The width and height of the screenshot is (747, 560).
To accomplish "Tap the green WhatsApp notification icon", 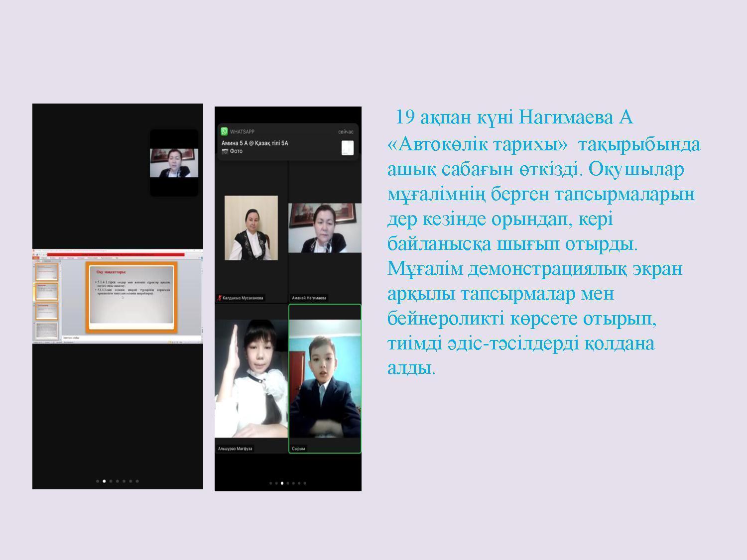I will point(224,131).
